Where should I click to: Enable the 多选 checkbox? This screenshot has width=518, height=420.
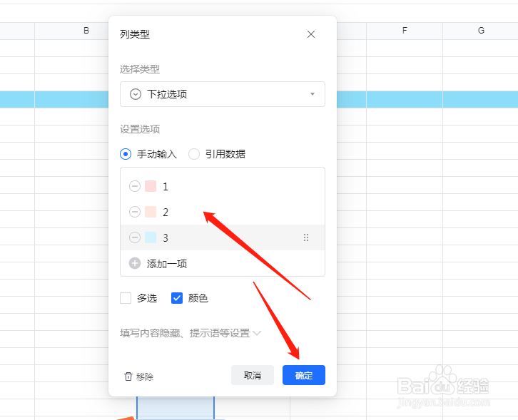(x=126, y=298)
